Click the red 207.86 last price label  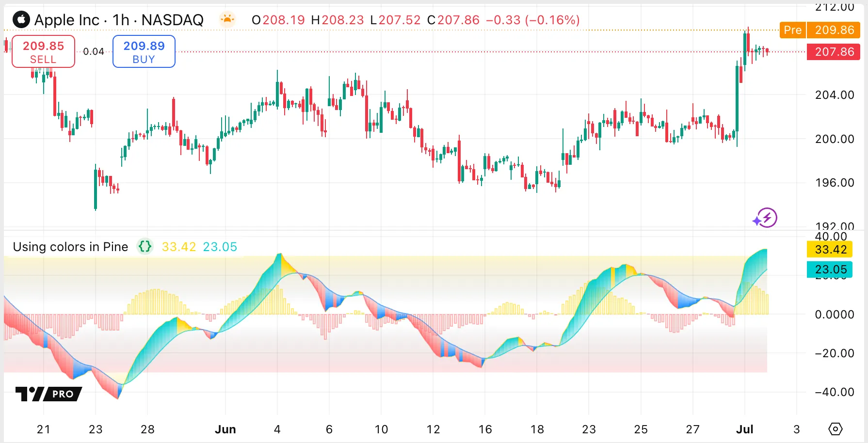coord(833,52)
